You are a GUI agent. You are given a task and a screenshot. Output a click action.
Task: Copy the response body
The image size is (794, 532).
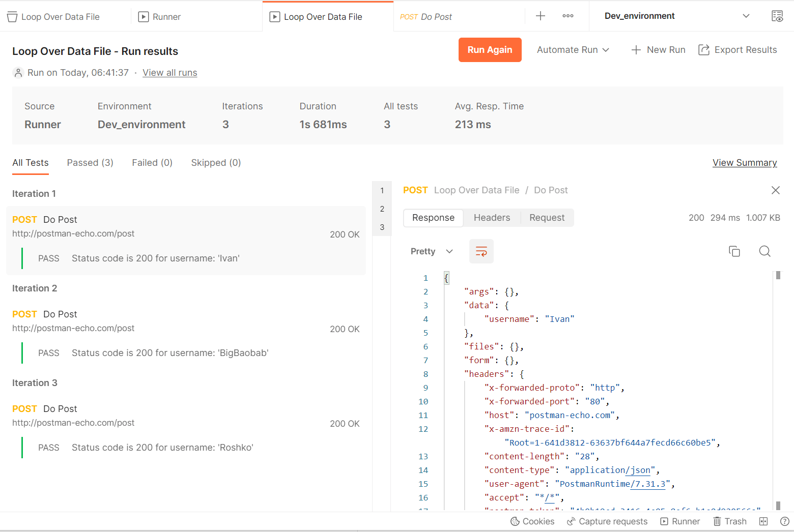tap(734, 251)
